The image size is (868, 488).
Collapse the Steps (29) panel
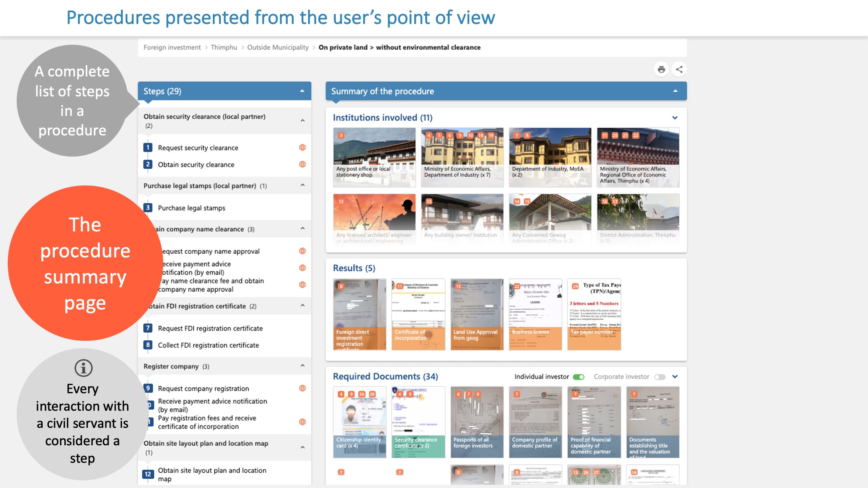[x=302, y=91]
